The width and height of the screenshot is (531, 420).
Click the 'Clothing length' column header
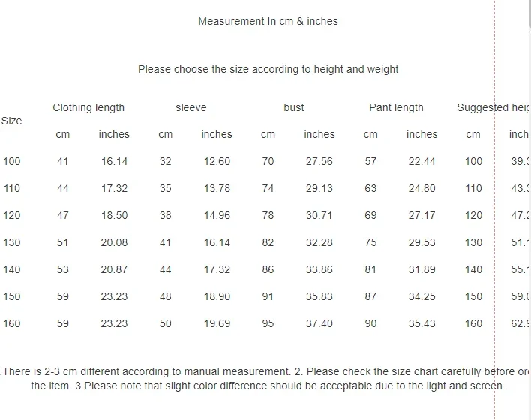click(88, 107)
